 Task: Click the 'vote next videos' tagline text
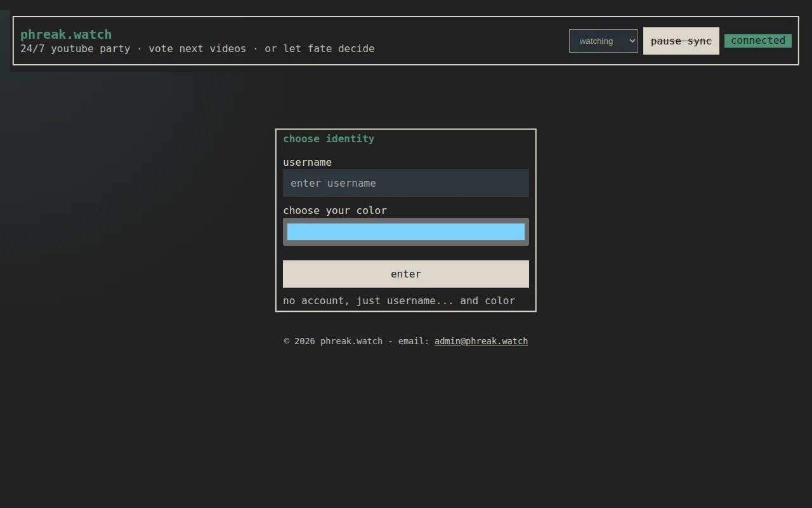197,49
